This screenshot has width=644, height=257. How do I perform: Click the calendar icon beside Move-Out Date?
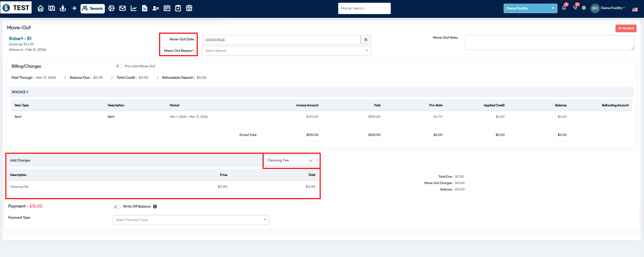(x=366, y=40)
